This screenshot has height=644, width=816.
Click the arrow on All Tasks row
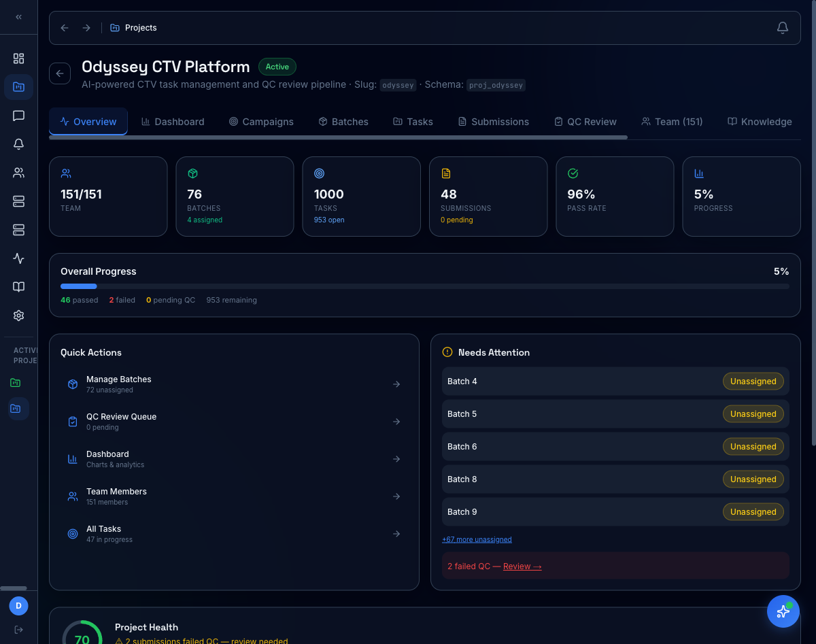pyautogui.click(x=396, y=534)
